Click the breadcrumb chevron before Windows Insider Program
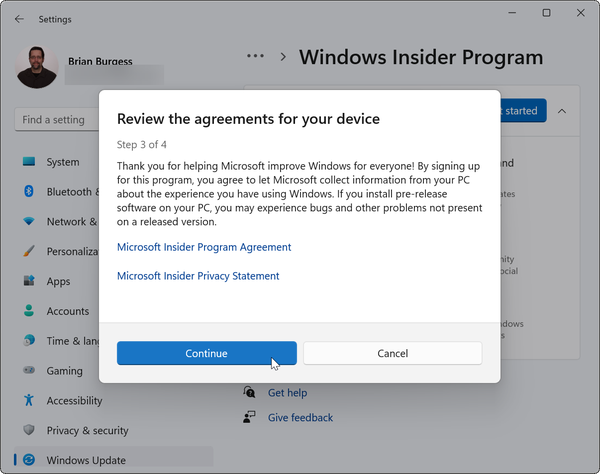 [x=283, y=57]
